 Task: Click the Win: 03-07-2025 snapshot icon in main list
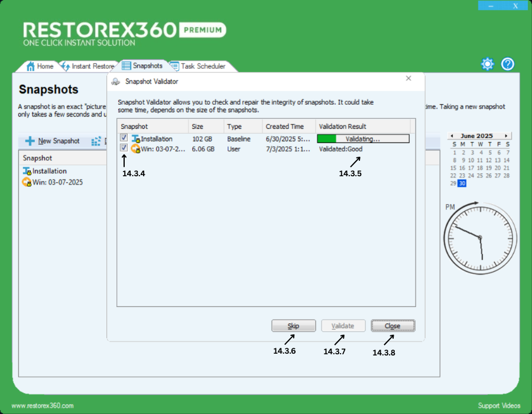27,182
